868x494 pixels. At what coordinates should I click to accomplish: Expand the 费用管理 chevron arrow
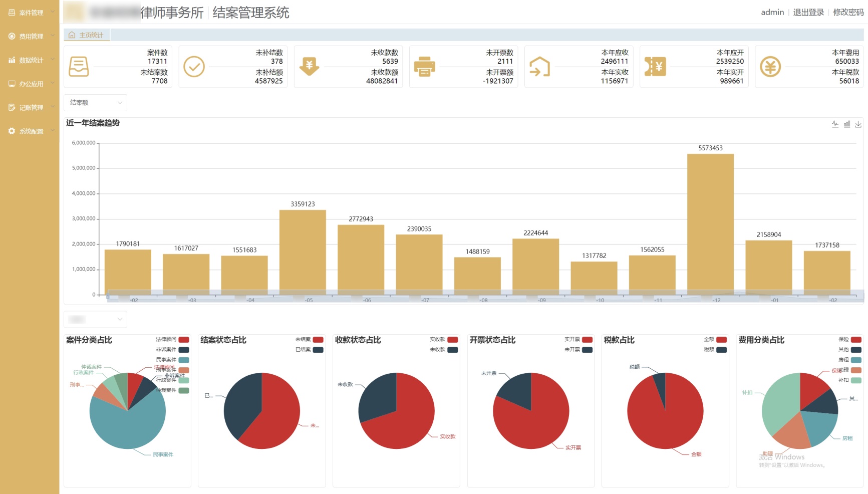point(53,36)
